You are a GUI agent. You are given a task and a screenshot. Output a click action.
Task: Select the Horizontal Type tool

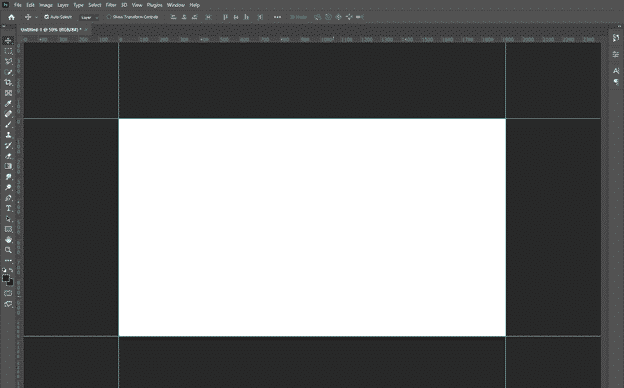point(8,208)
